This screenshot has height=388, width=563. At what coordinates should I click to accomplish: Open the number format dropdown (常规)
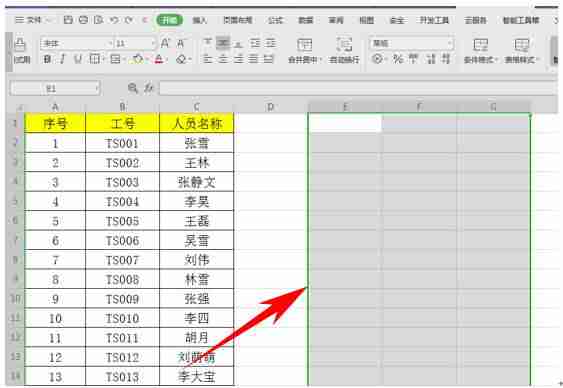450,44
